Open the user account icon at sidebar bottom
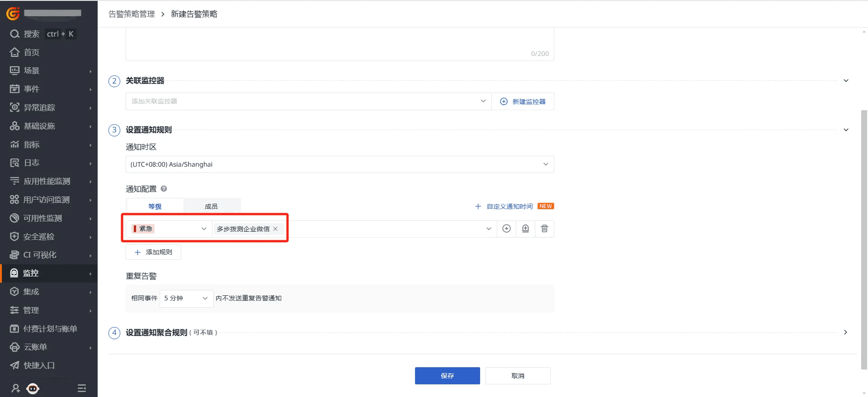The width and height of the screenshot is (868, 397). click(16, 388)
